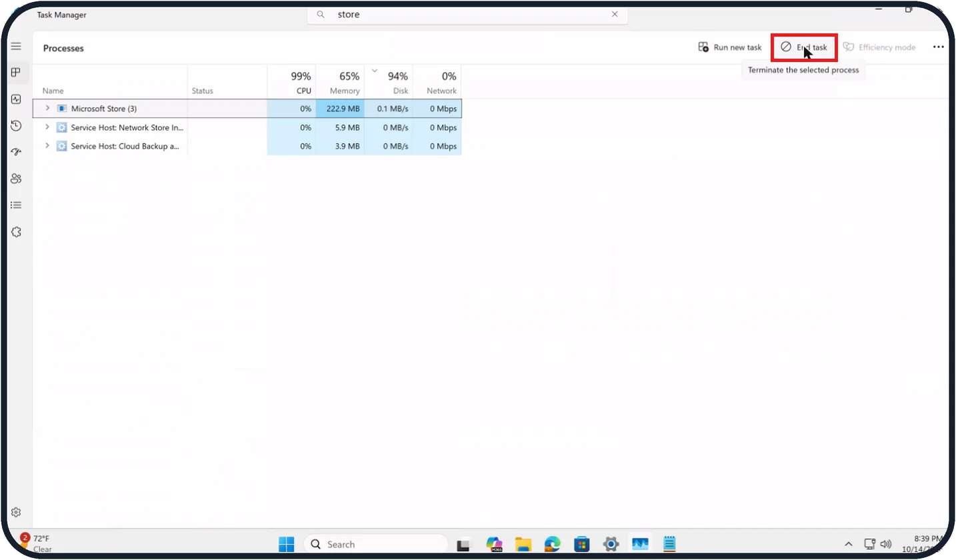Click Task Manager icon in taskbar
The image size is (956, 560).
tap(641, 544)
